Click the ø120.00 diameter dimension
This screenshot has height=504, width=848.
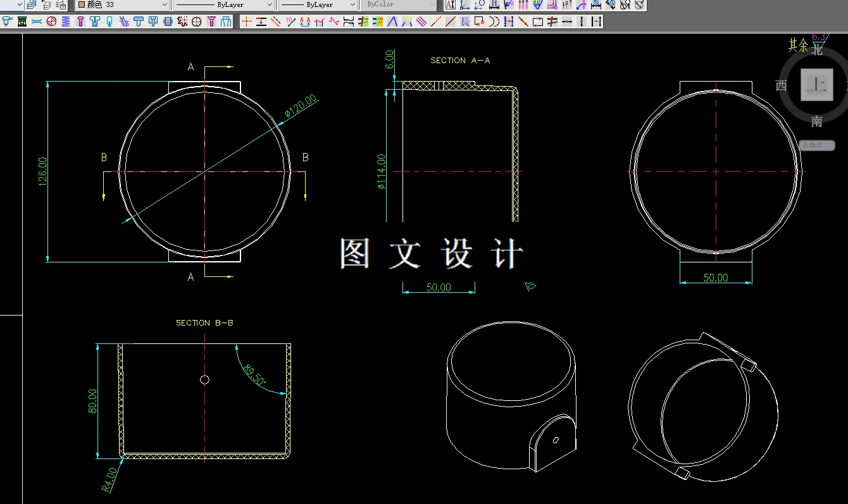click(301, 106)
